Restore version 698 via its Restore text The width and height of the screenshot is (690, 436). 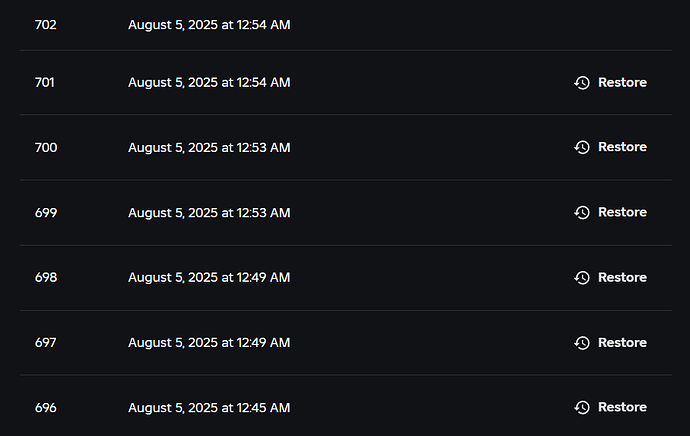tap(622, 277)
